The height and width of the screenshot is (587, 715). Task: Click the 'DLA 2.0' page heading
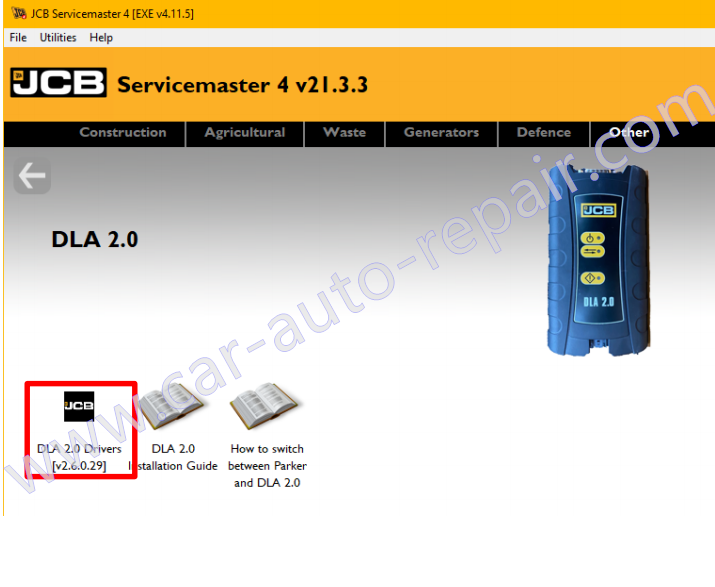click(95, 239)
